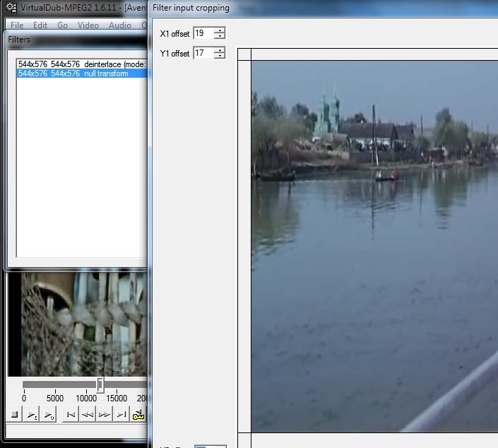This screenshot has width=498, height=448.
Task: Step forward with the fast-forward button
Action: 105,415
